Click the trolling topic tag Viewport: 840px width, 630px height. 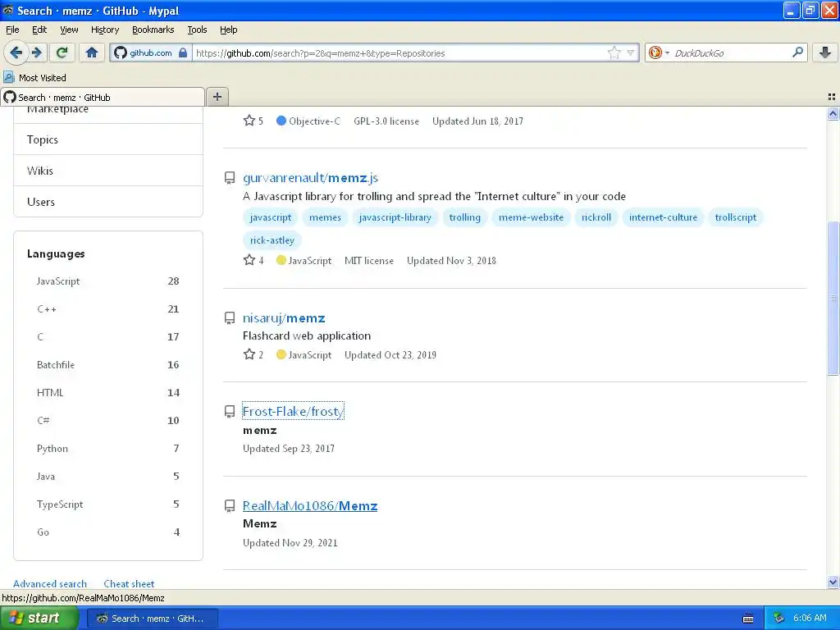tap(464, 217)
